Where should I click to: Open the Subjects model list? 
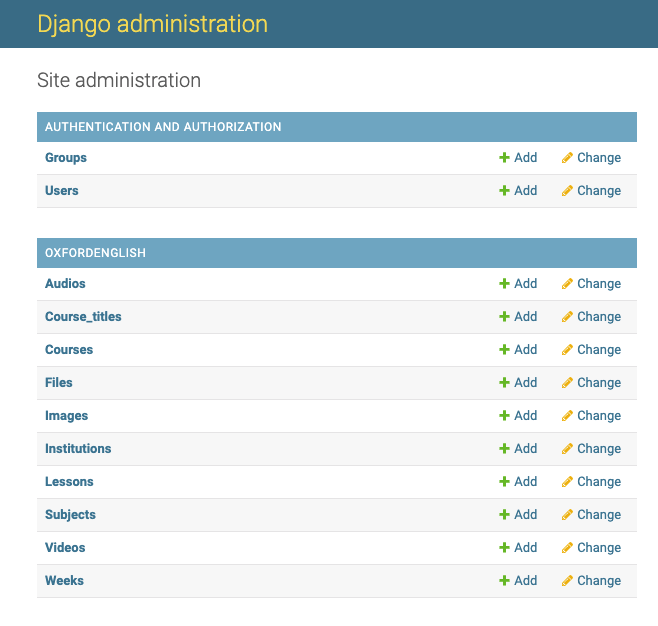(70, 515)
